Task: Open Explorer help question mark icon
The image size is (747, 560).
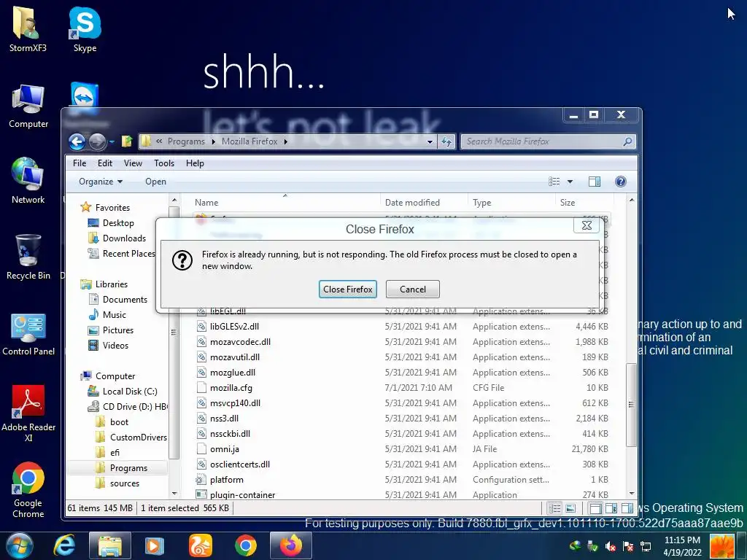Action: tap(620, 182)
